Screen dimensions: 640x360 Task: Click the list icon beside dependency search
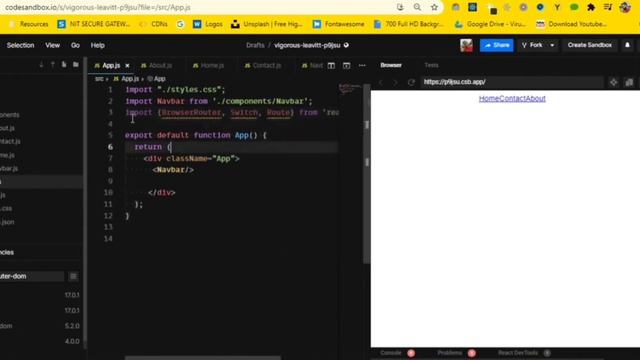73,276
